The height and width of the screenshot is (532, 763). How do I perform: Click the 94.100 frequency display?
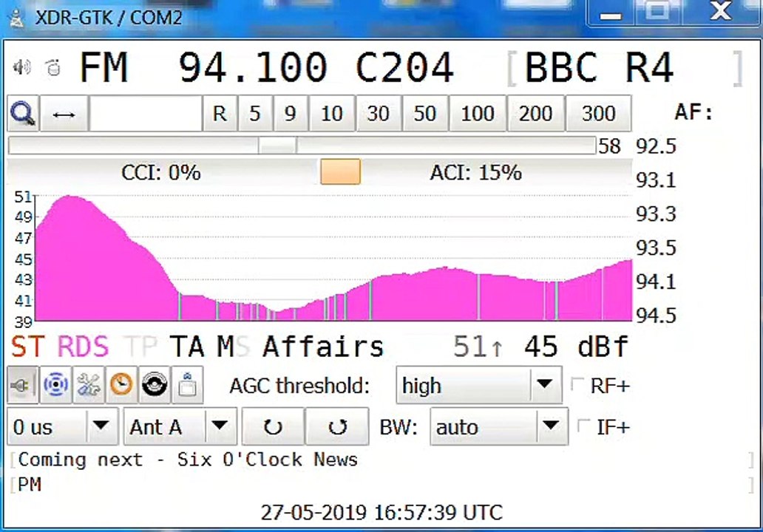[253, 67]
